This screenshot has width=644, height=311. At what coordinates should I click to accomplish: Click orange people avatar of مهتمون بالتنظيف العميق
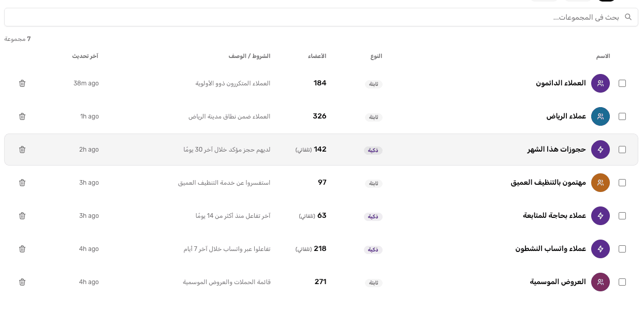(x=601, y=183)
